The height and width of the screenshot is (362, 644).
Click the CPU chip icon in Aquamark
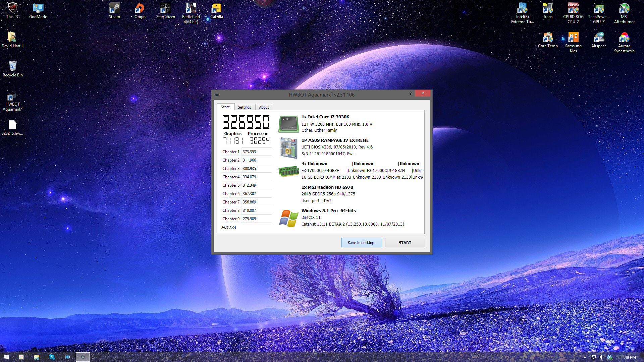288,124
